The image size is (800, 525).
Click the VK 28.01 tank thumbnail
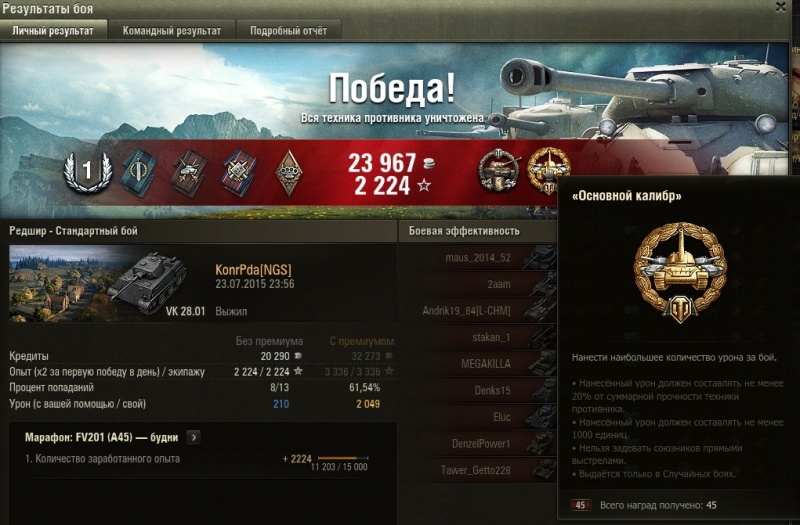point(108,283)
